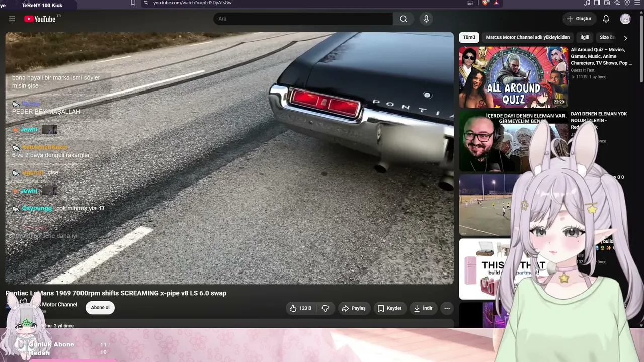Viewport: 644px width, 362px height.
Task: Open the browser main menu
Action: pyautogui.click(x=637, y=3)
